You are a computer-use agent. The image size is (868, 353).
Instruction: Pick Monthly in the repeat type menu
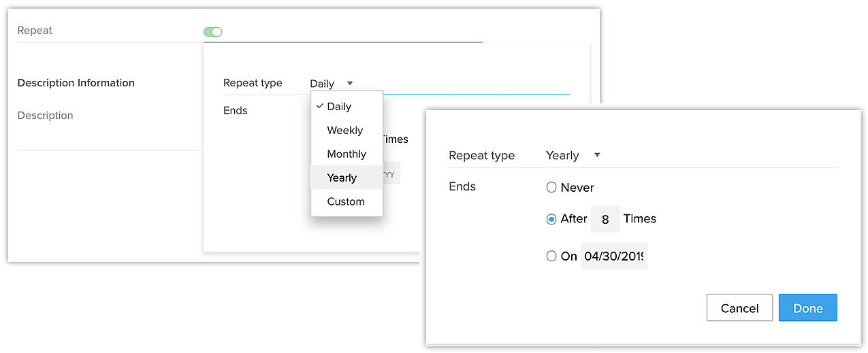[347, 154]
